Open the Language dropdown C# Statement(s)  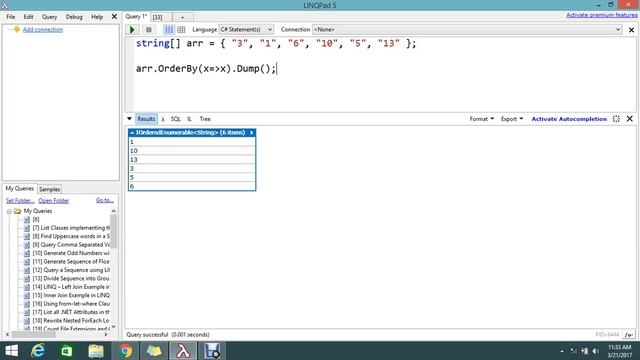click(246, 29)
